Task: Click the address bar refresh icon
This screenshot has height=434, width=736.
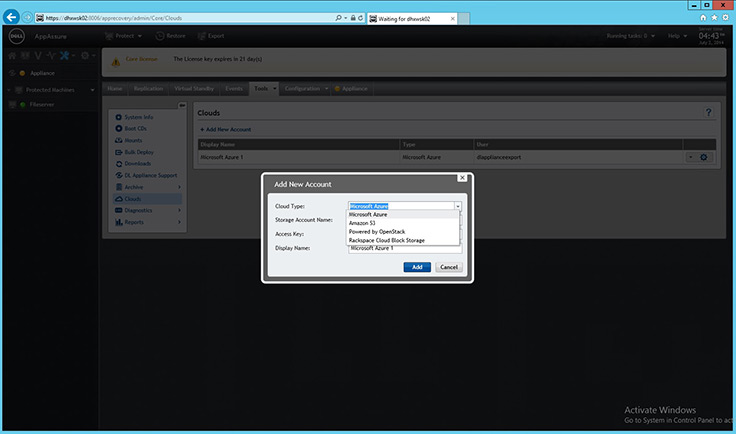Action: [360, 18]
